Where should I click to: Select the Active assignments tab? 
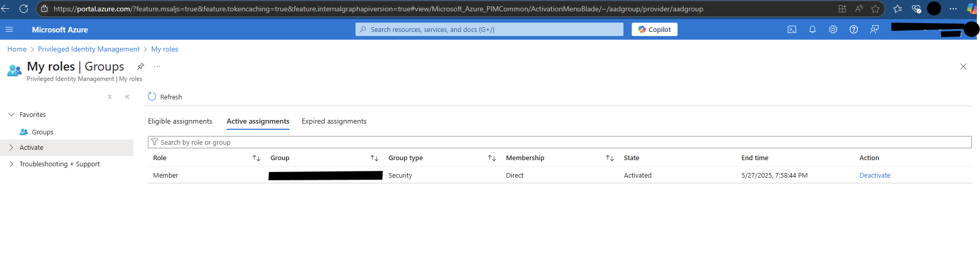258,121
